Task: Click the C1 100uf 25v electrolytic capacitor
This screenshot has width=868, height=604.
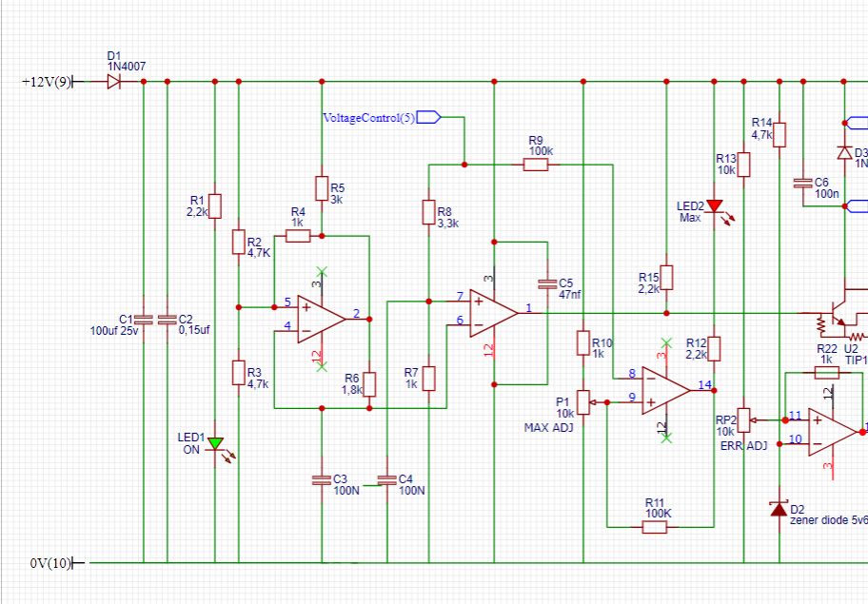Action: [146, 318]
